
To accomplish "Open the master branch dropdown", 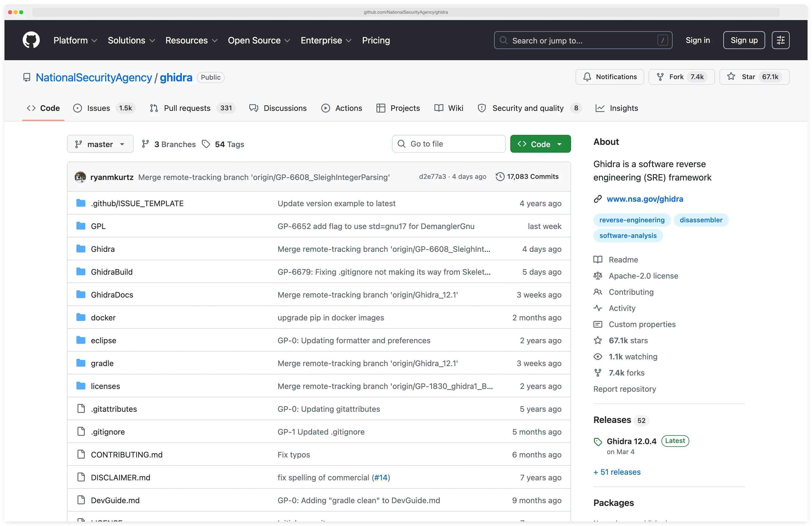I will [x=100, y=144].
